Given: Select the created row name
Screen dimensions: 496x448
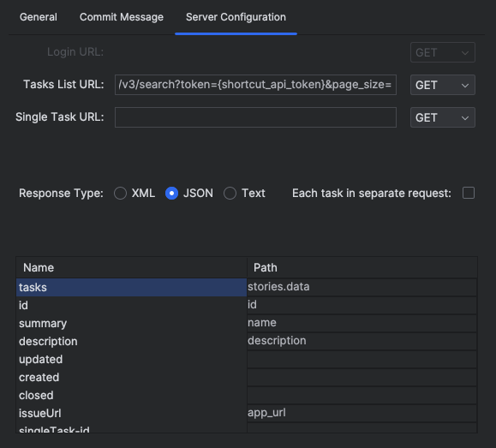Looking at the screenshot, I should pyautogui.click(x=132, y=378).
